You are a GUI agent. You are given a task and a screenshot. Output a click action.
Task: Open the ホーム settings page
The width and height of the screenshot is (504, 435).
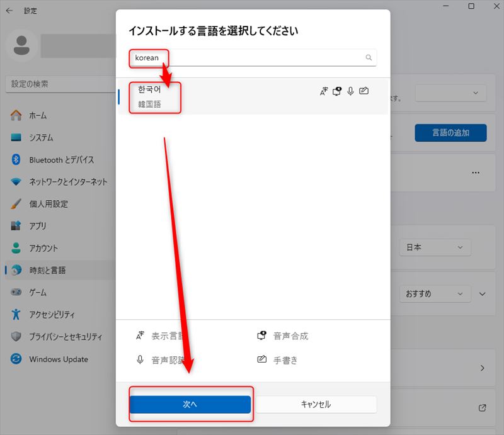click(38, 116)
